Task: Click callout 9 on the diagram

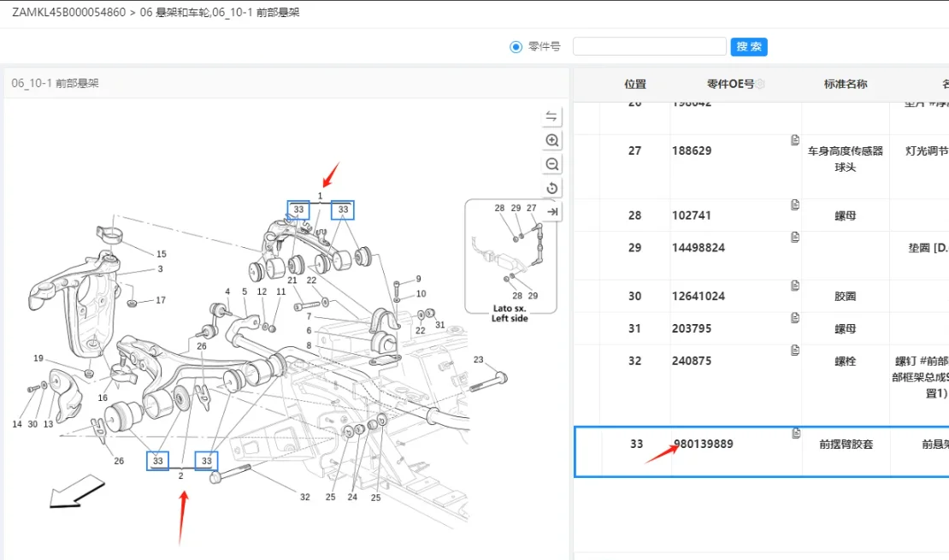Action: tap(418, 279)
